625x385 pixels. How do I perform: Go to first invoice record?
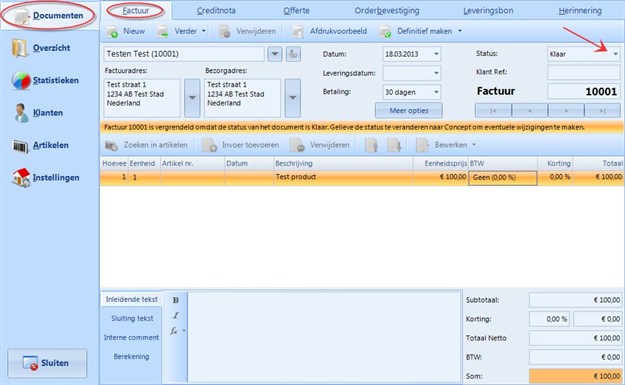pos(493,110)
